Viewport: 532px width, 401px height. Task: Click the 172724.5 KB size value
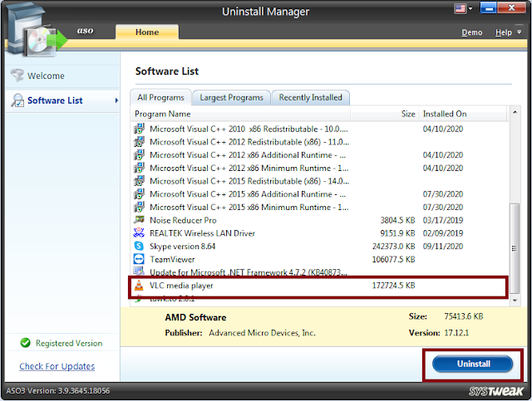[393, 286]
